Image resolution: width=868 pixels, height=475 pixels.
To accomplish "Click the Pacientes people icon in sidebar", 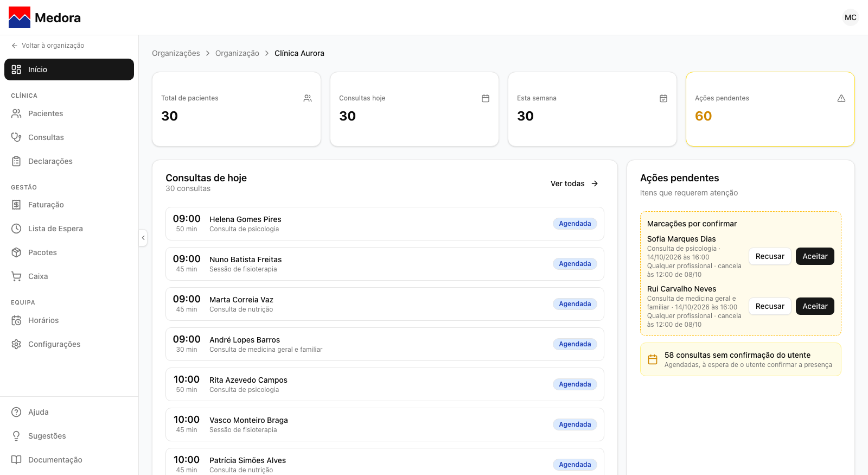I will 16,113.
